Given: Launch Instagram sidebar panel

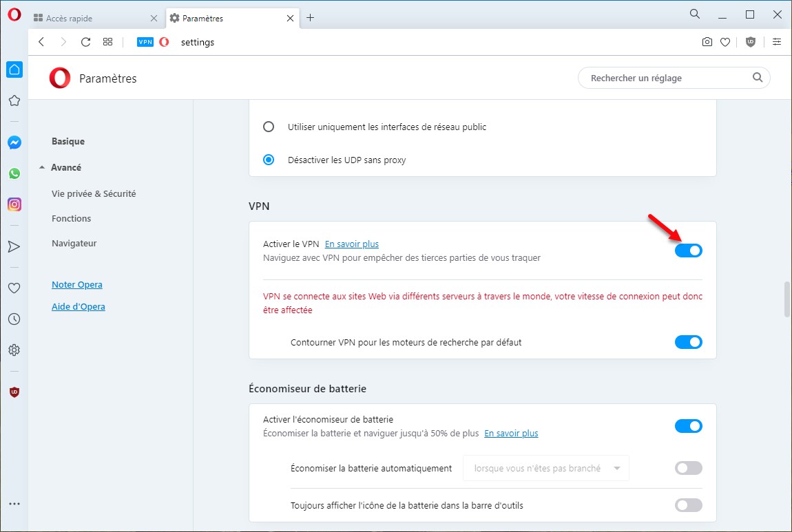Looking at the screenshot, I should (14, 204).
